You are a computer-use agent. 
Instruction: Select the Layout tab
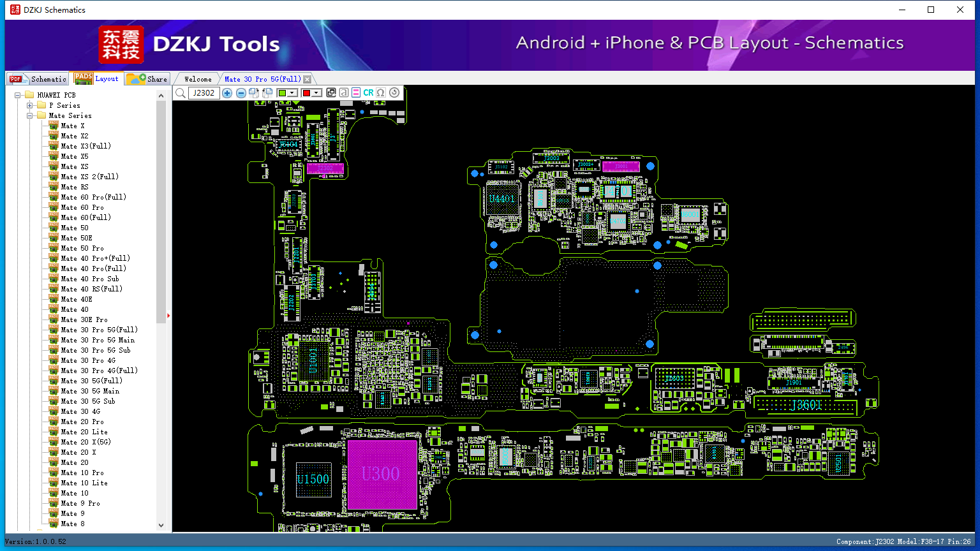[x=96, y=78]
